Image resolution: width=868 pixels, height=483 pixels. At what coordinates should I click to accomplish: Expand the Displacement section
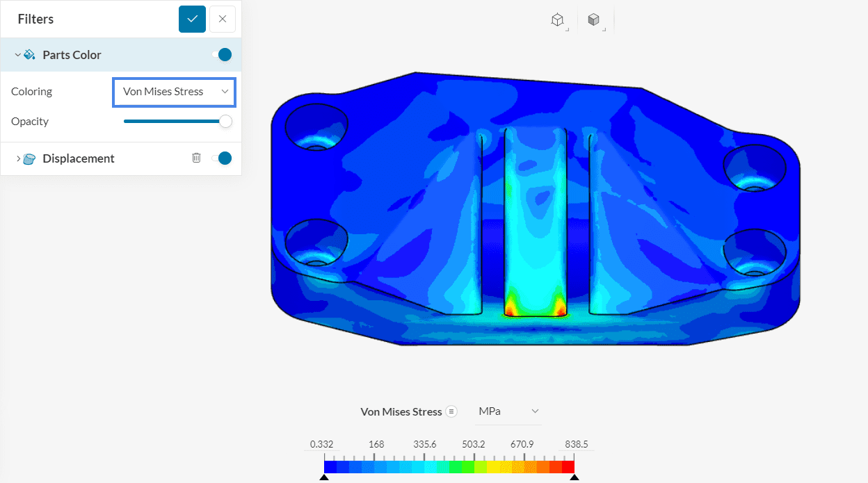pyautogui.click(x=17, y=158)
